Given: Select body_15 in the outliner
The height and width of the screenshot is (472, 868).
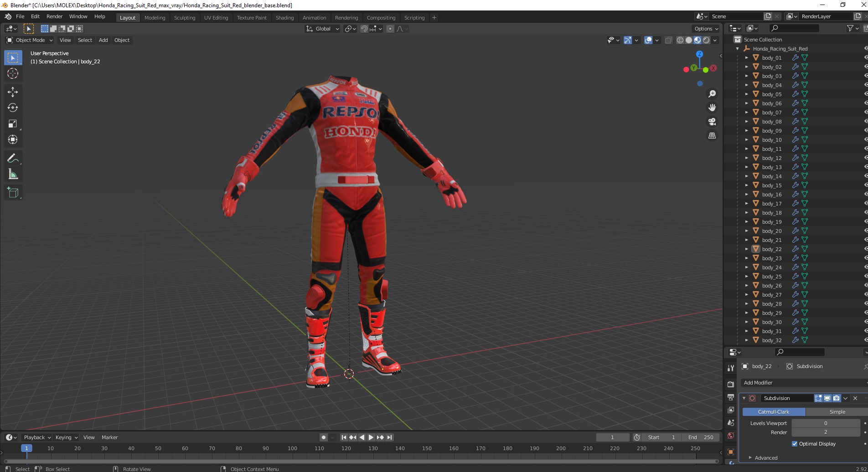Looking at the screenshot, I should click(x=772, y=185).
